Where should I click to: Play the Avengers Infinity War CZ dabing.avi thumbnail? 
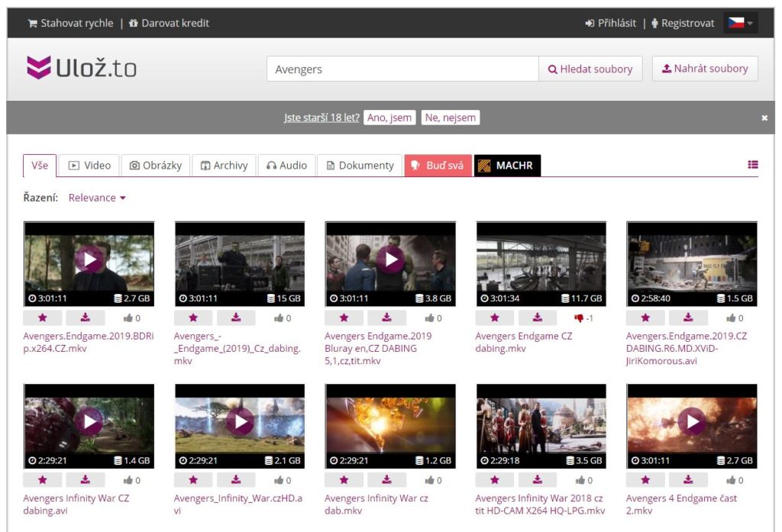click(89, 426)
